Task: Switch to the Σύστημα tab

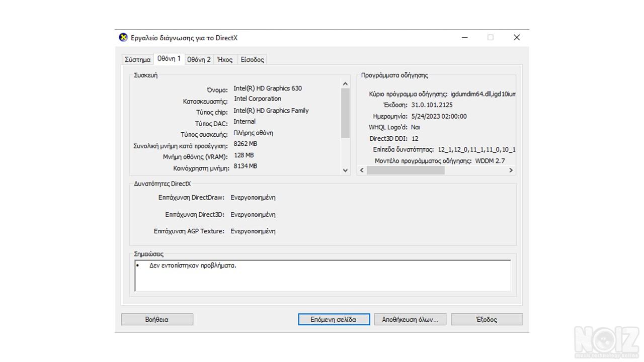Action: (137, 59)
